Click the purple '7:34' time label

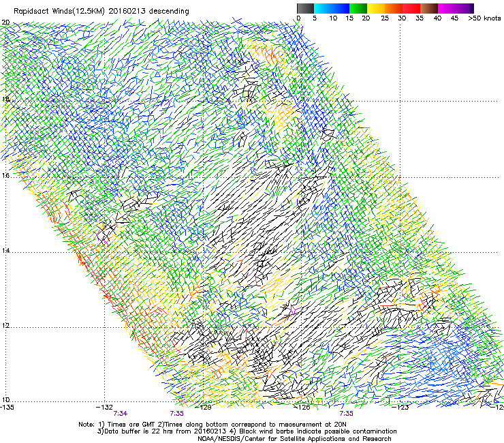[121, 414]
